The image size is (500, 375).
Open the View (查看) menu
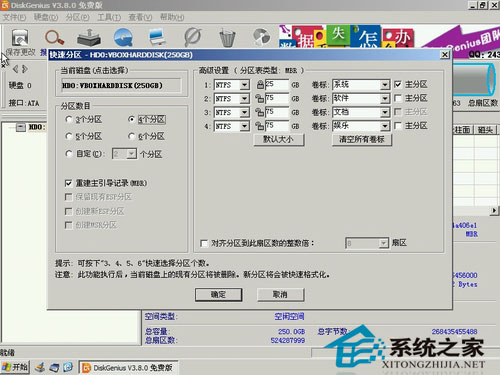click(x=140, y=17)
